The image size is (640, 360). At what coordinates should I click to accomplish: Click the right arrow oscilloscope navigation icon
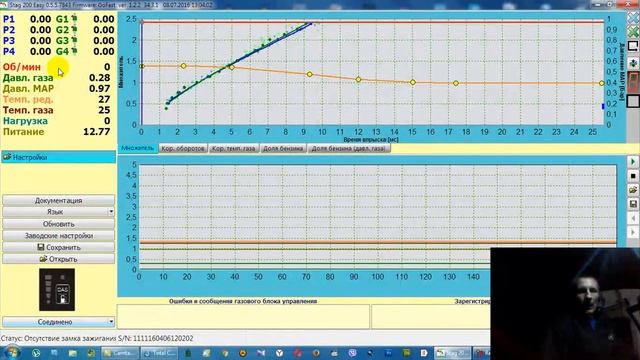[633, 232]
